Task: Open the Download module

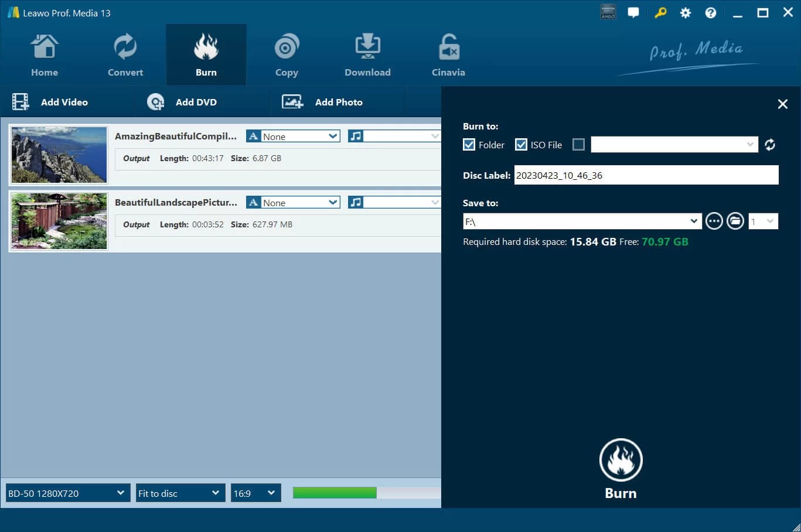Action: [367, 53]
